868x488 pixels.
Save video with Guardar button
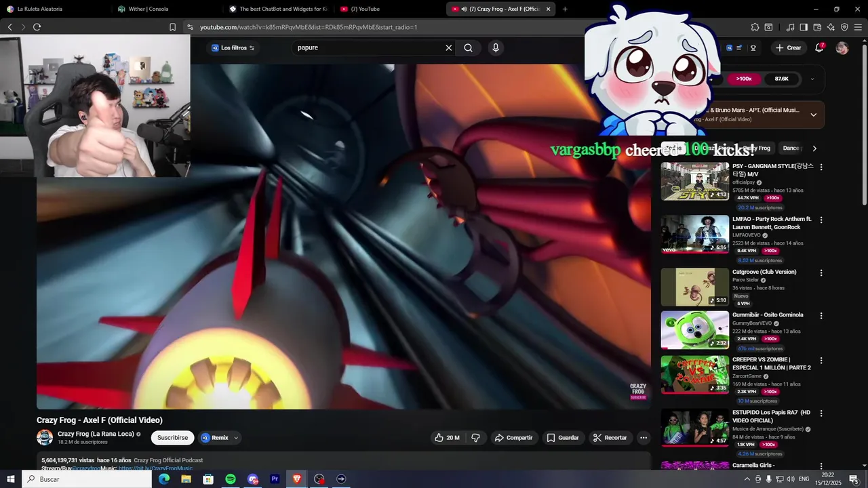(x=563, y=438)
